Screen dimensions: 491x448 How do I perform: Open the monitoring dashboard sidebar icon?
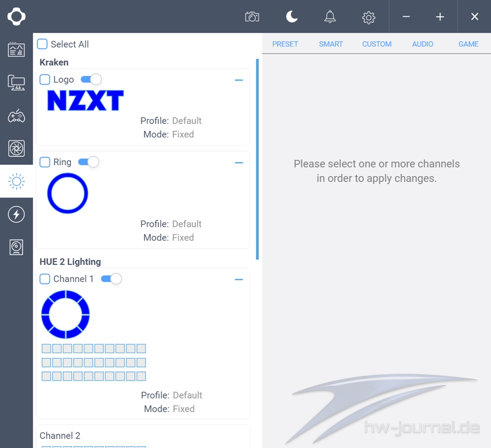(x=16, y=50)
